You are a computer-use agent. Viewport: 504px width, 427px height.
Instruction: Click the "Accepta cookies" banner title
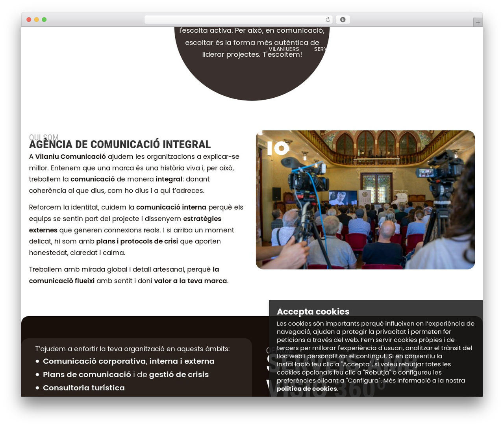(313, 312)
